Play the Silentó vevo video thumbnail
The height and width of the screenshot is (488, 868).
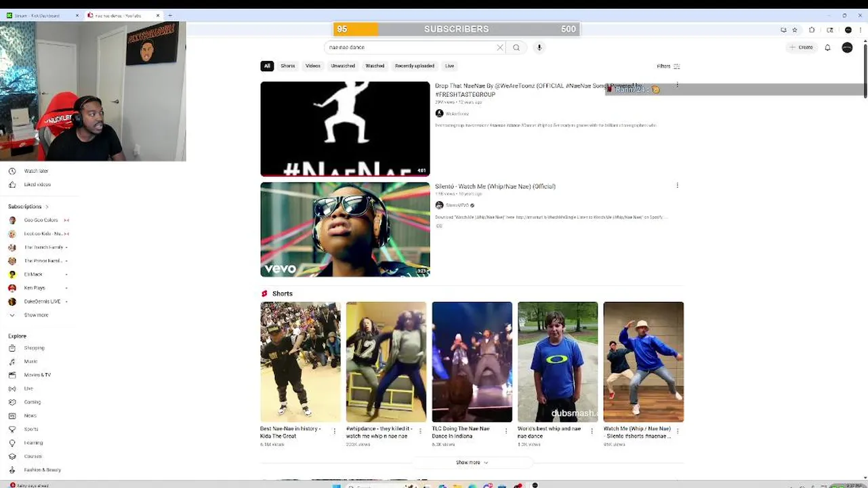point(345,229)
